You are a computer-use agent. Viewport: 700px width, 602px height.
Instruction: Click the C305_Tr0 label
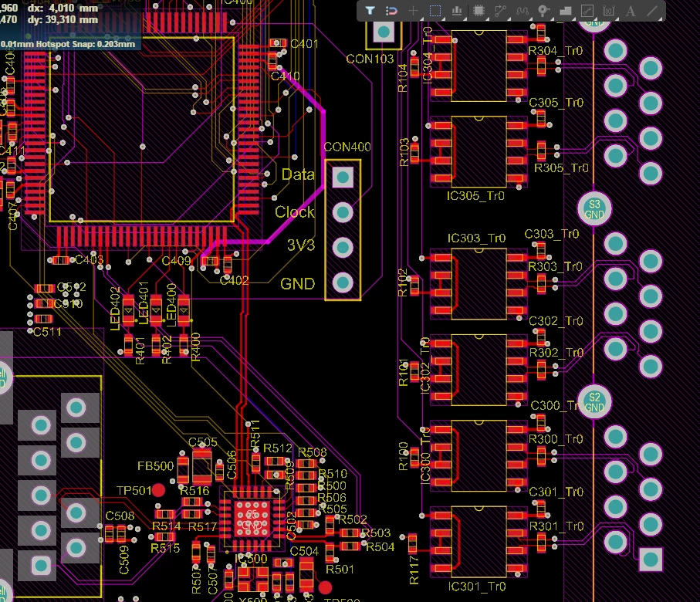[x=556, y=103]
